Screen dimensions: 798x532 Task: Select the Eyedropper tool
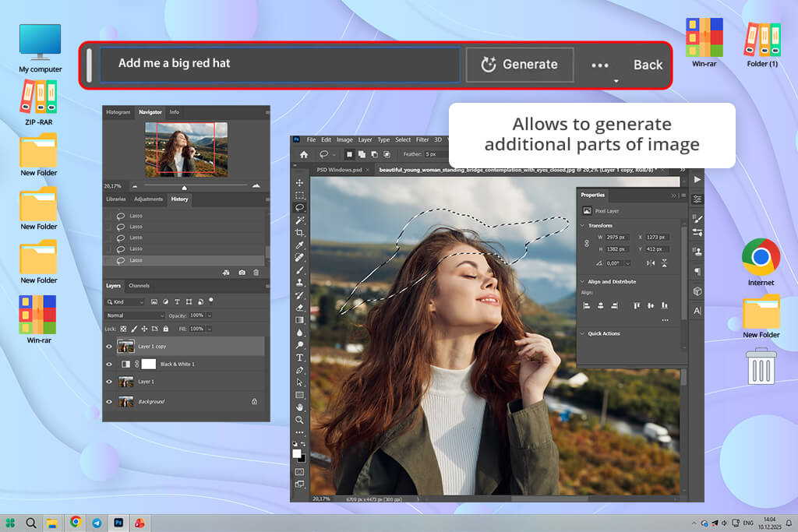click(x=299, y=245)
